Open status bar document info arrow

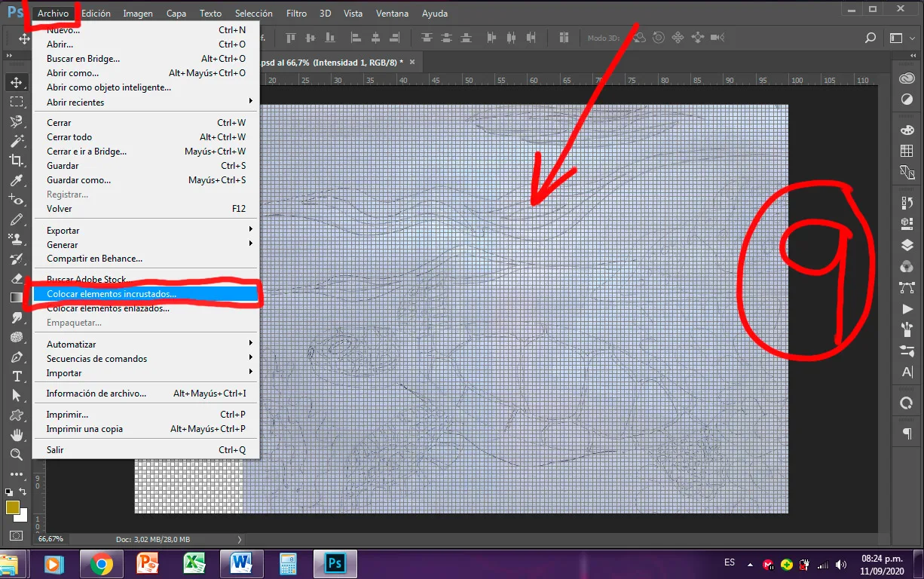pyautogui.click(x=240, y=539)
